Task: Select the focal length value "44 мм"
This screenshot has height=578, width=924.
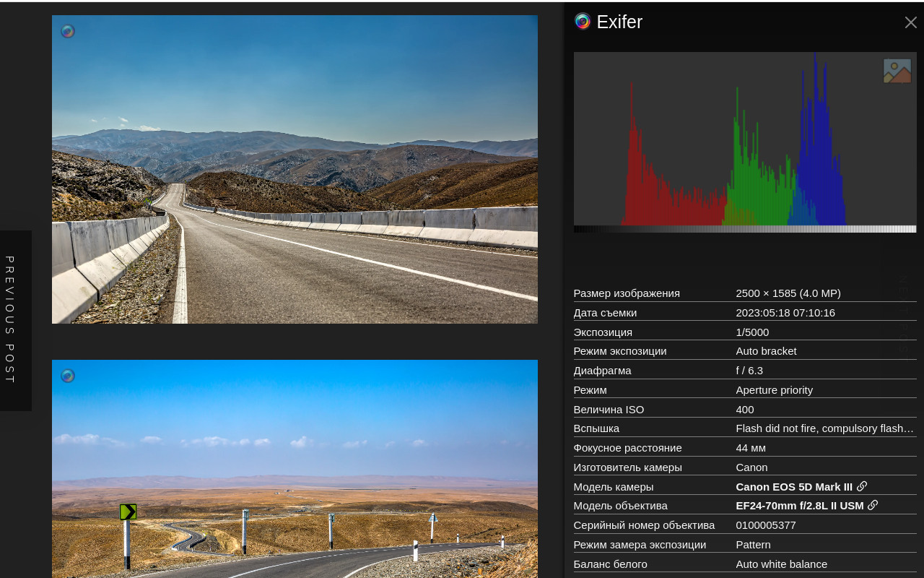Action: tap(751, 448)
